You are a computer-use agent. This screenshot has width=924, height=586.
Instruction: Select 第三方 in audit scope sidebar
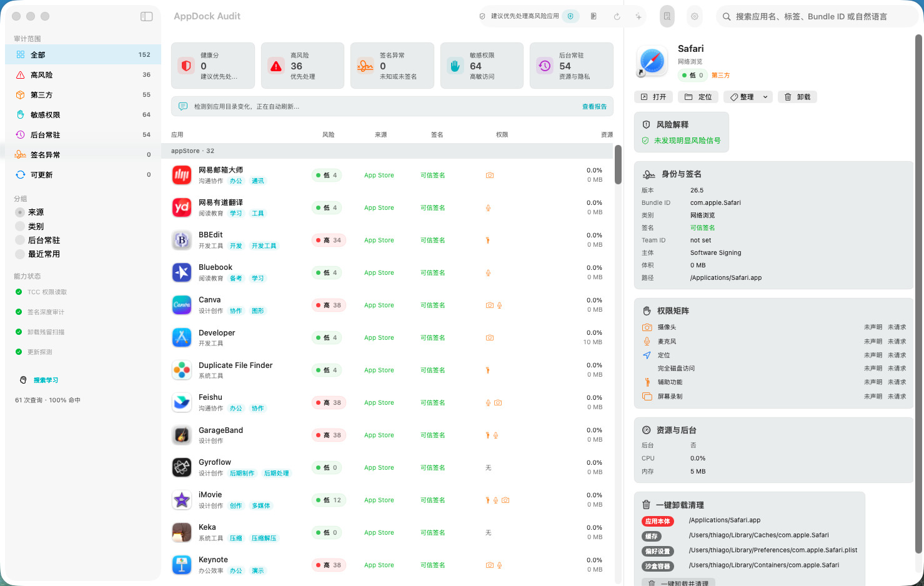pos(83,95)
